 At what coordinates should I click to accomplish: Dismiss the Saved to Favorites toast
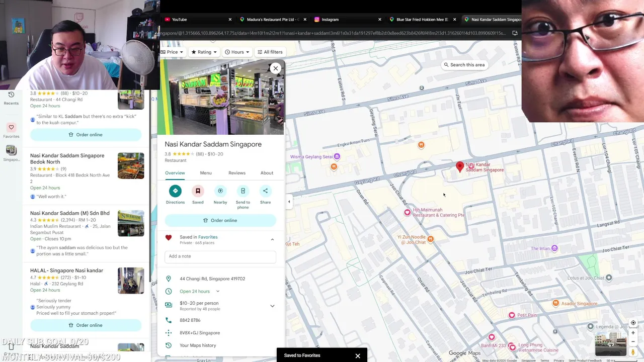click(x=358, y=356)
